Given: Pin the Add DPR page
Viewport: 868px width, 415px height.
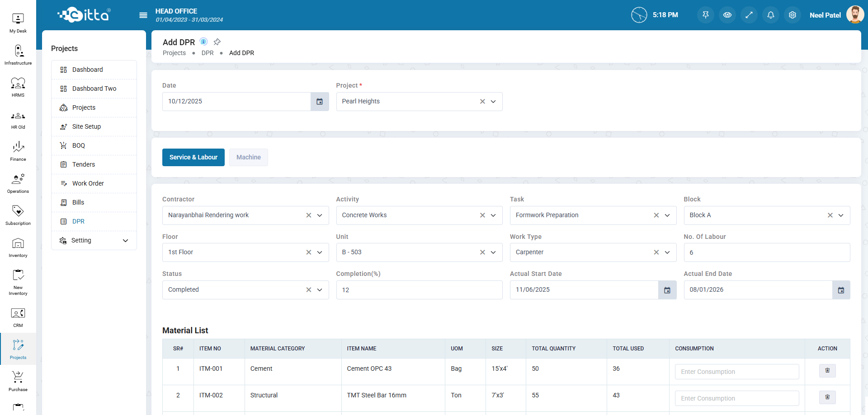Looking at the screenshot, I should tap(217, 42).
